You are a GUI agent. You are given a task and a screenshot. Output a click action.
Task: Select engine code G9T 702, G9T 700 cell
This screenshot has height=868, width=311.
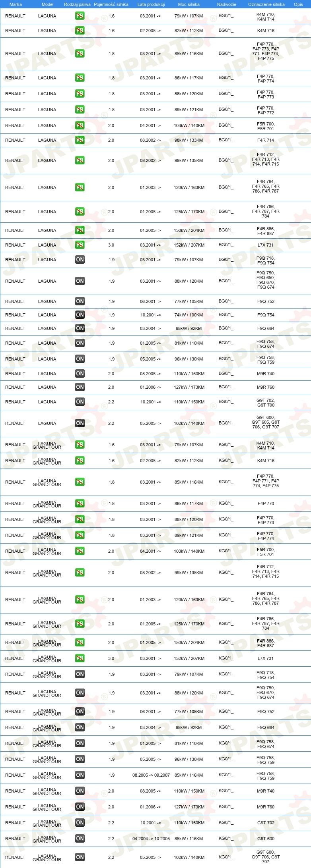[266, 403]
